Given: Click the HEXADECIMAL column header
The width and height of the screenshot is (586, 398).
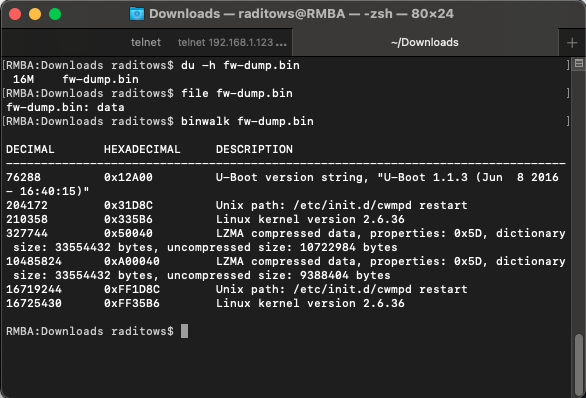Looking at the screenshot, I should point(142,149).
